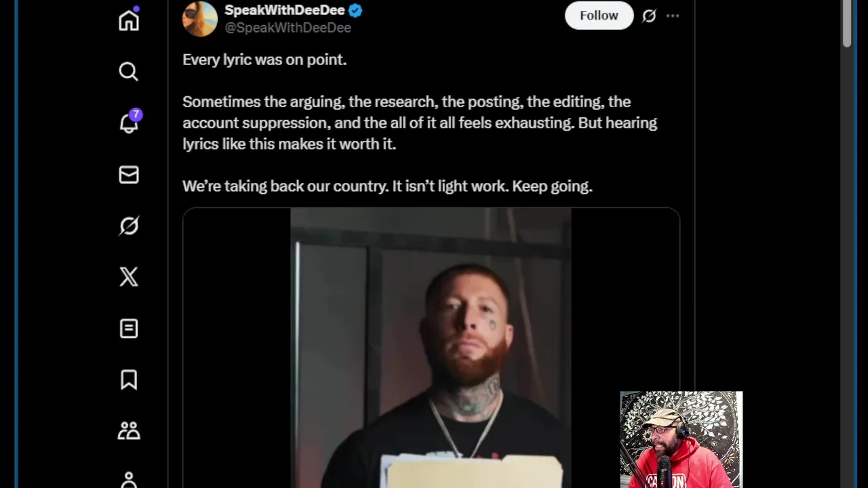Open the X Premium logo icon
The image size is (868, 488).
(129, 277)
